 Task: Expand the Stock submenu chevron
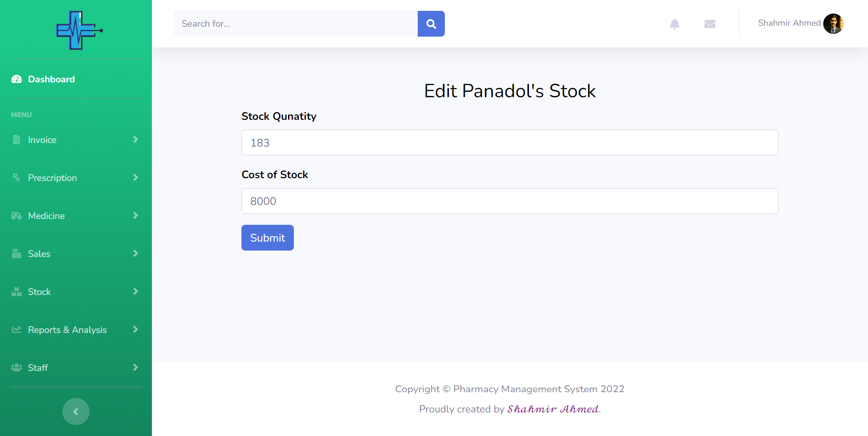pos(135,291)
